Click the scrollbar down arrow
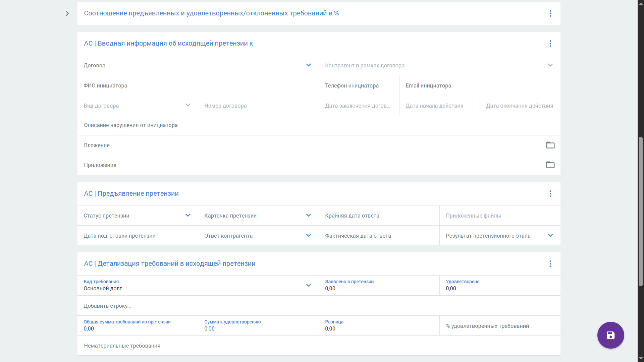Viewport: 644px width, 362px height. pyautogui.click(x=641, y=358)
